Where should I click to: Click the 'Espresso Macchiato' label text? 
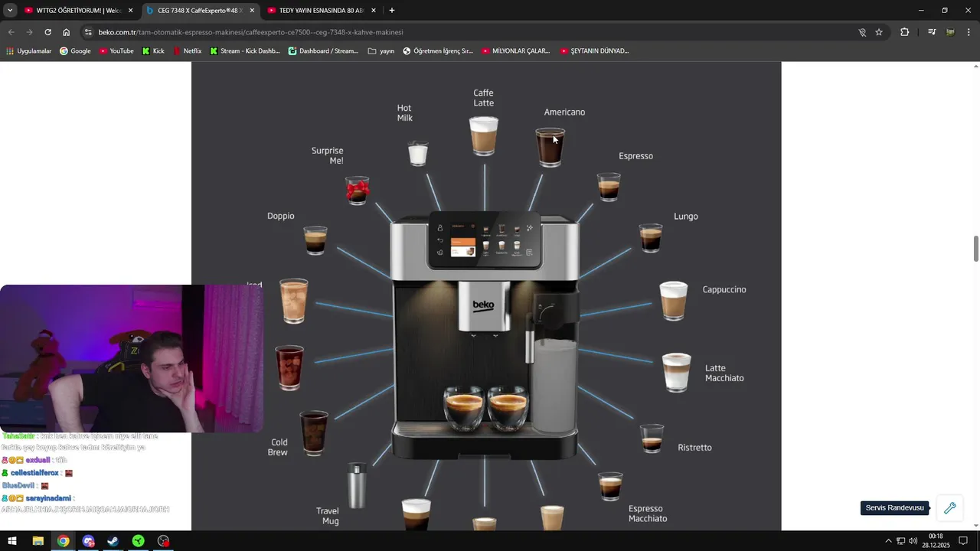pyautogui.click(x=648, y=514)
